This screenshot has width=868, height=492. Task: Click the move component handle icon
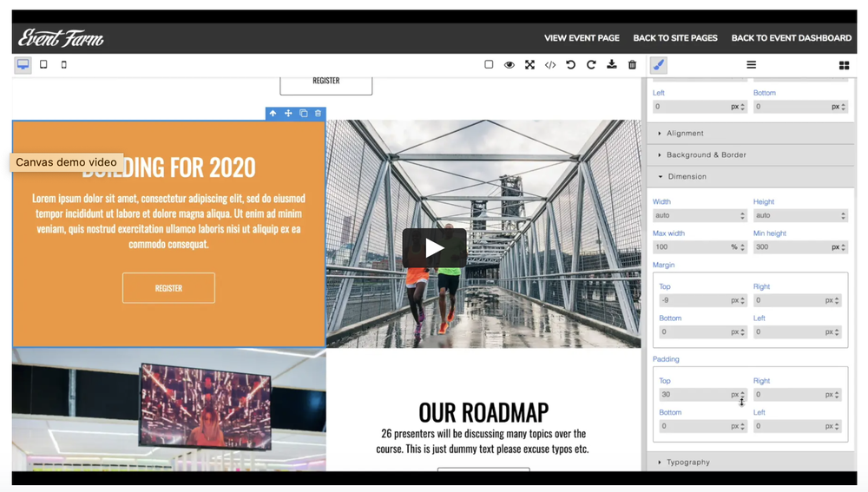coord(288,114)
